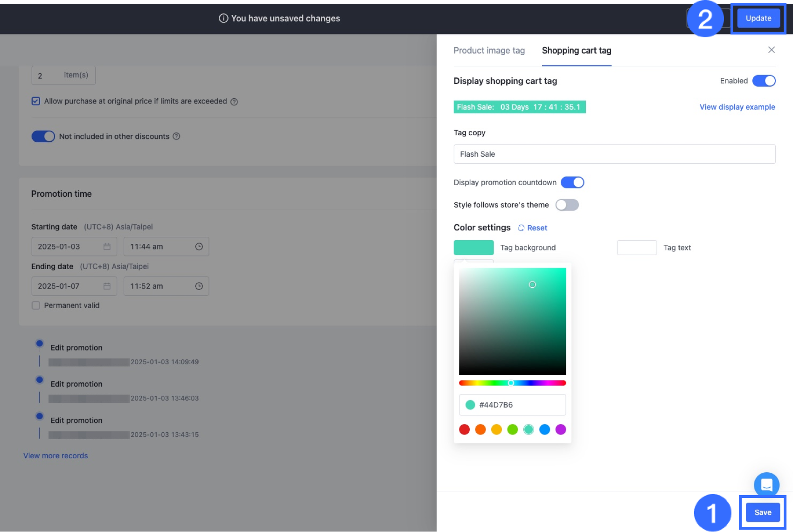
Task: Pick the red preset color
Action: pyautogui.click(x=465, y=429)
